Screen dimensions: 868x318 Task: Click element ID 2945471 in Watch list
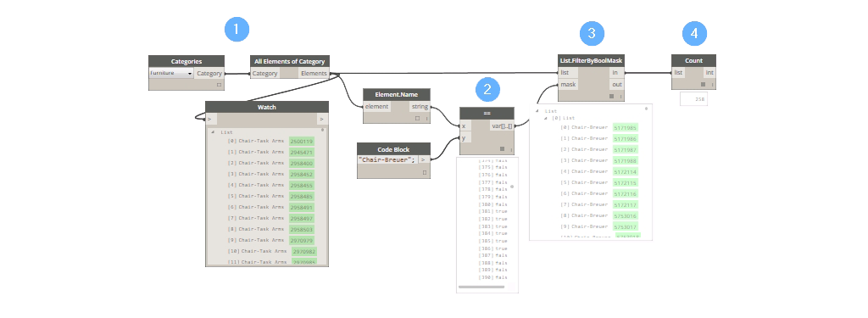pyautogui.click(x=302, y=152)
